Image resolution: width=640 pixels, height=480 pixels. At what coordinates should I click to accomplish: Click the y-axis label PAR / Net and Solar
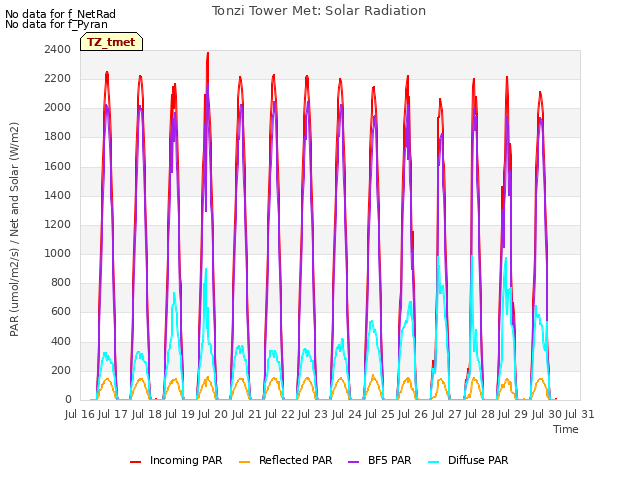14,229
